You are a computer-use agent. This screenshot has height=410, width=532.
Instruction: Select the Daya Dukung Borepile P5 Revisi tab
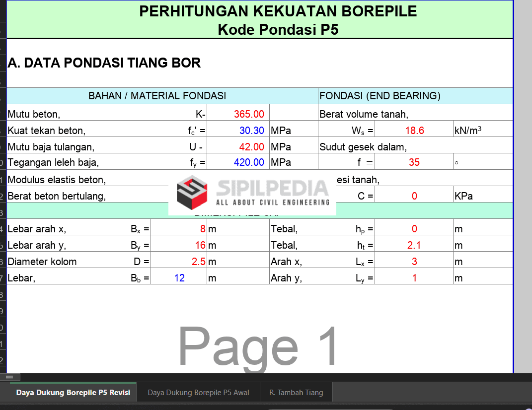[73, 393]
